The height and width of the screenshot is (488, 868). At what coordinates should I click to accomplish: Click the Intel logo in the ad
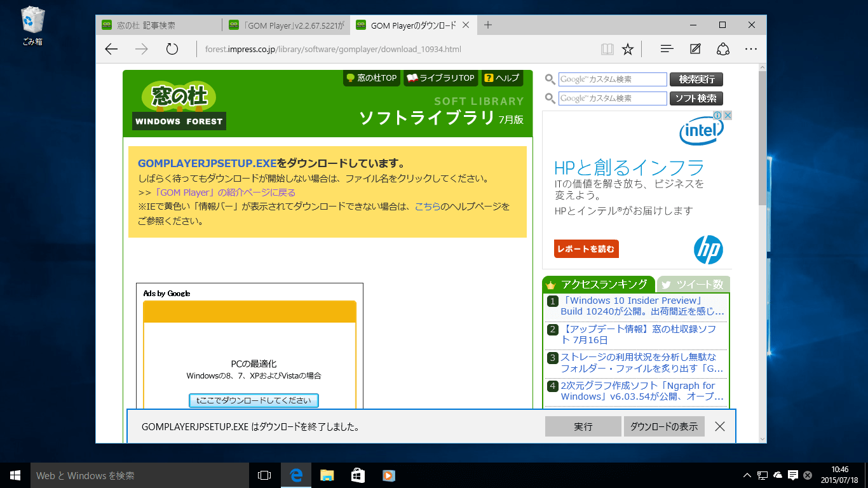(x=702, y=132)
